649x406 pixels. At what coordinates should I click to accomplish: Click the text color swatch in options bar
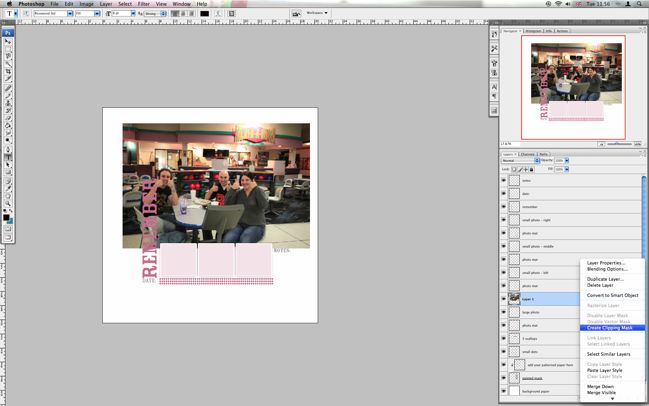(204, 14)
